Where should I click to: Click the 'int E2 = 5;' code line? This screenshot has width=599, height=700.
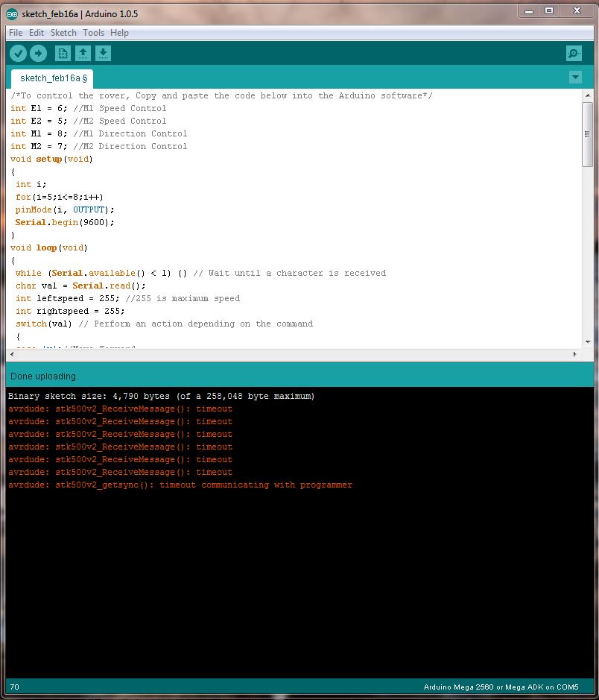tap(89, 121)
